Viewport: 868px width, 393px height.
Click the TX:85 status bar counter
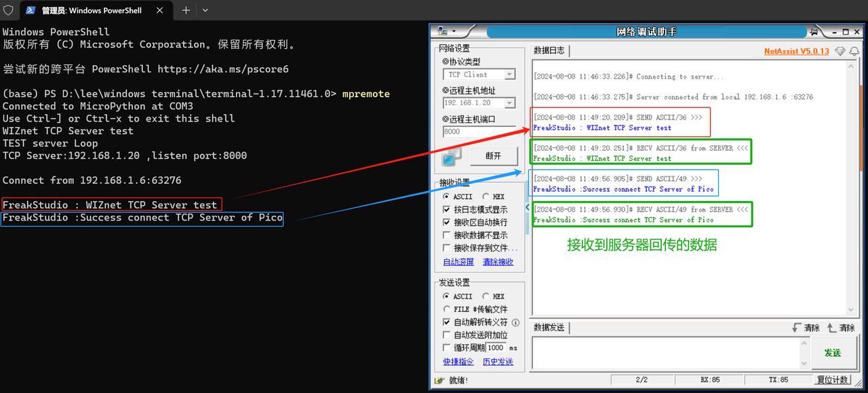click(778, 380)
